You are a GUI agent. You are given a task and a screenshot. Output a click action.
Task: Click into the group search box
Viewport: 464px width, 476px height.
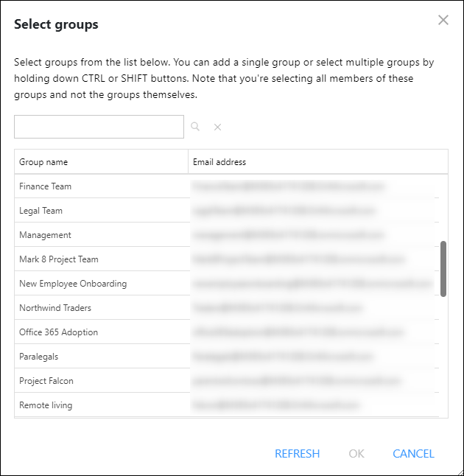(99, 127)
